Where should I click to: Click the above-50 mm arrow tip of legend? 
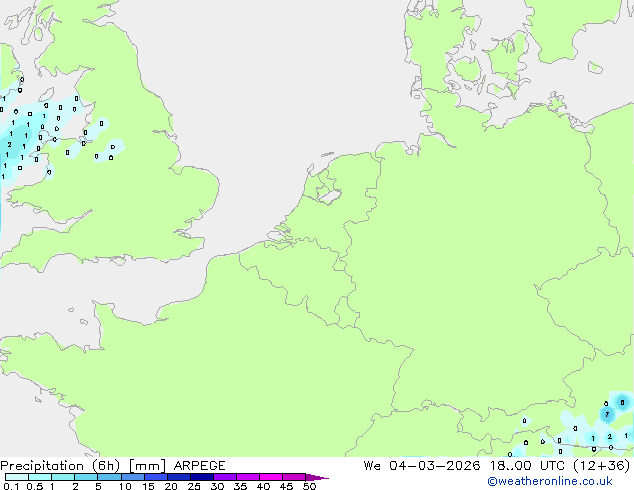pos(317,477)
